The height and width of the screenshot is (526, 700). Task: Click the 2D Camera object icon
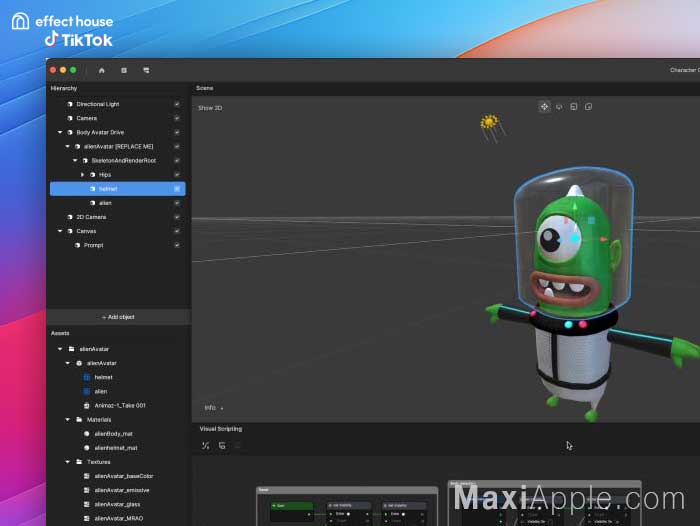[70, 217]
